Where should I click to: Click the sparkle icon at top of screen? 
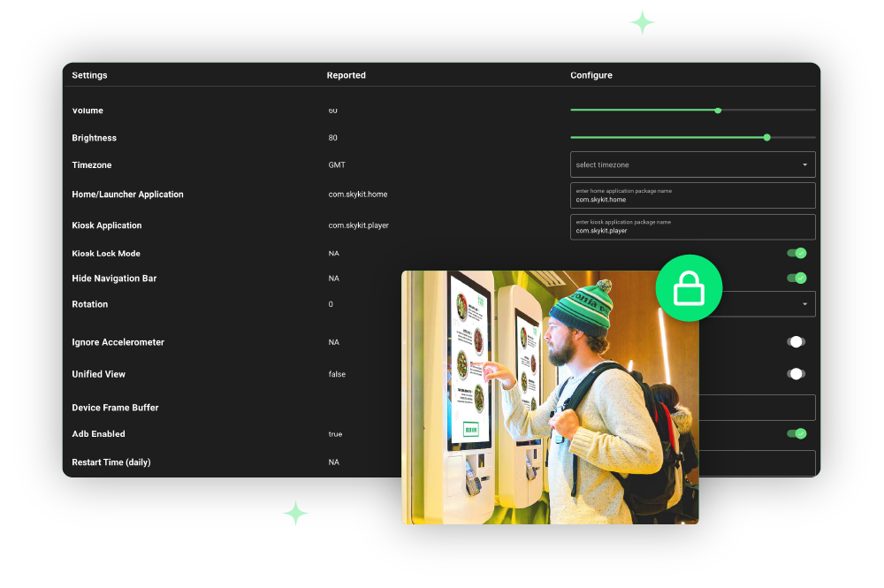(x=643, y=22)
